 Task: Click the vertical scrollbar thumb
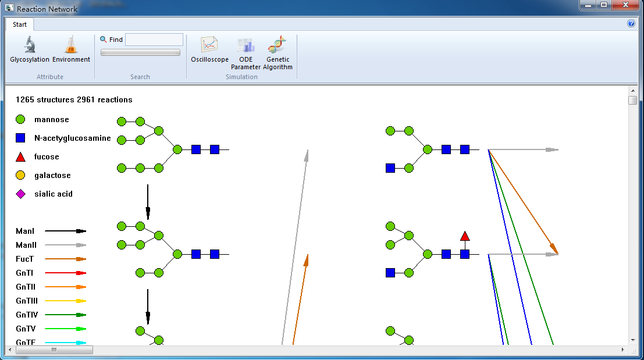632,100
